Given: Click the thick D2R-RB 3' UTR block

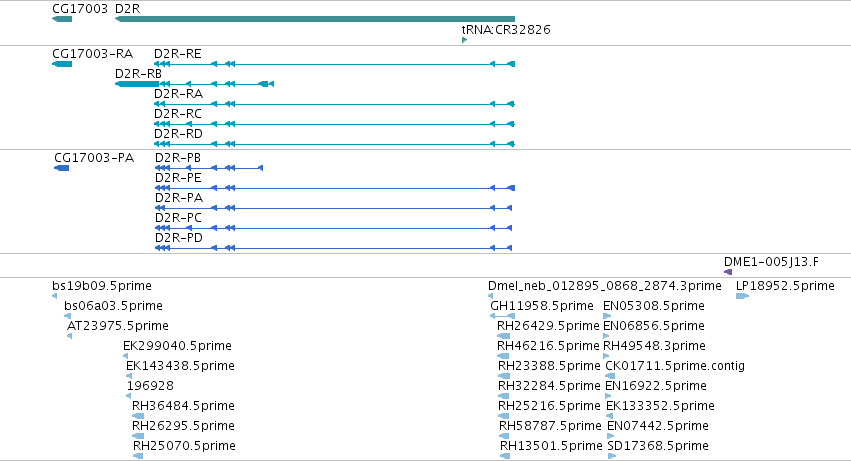Looking at the screenshot, I should [137, 84].
